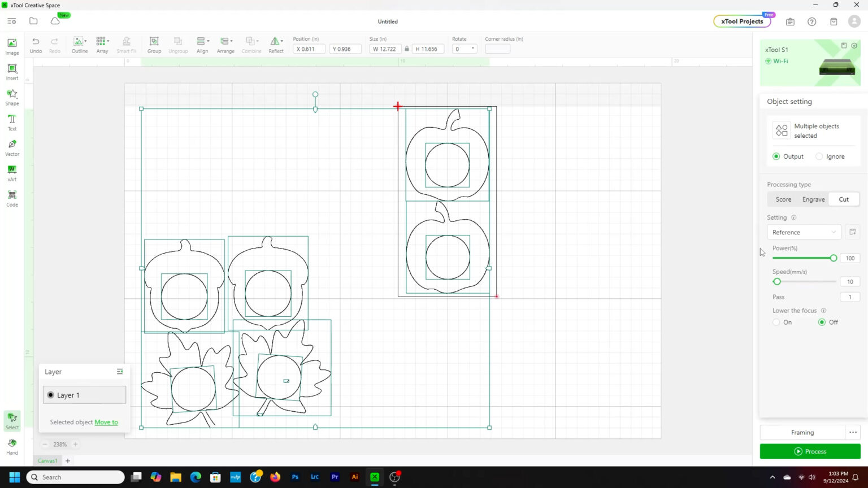The width and height of the screenshot is (868, 488).
Task: Select the Output radio option
Action: point(776,156)
